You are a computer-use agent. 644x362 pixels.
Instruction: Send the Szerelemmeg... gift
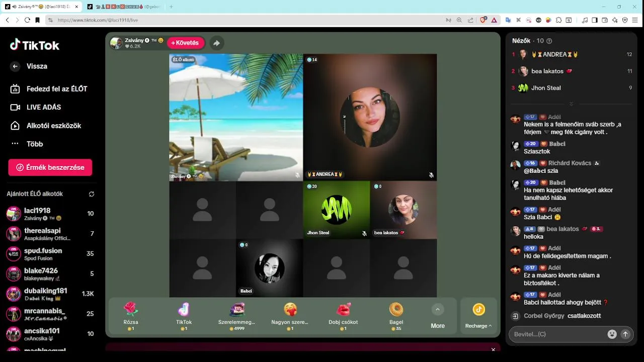pyautogui.click(x=237, y=316)
